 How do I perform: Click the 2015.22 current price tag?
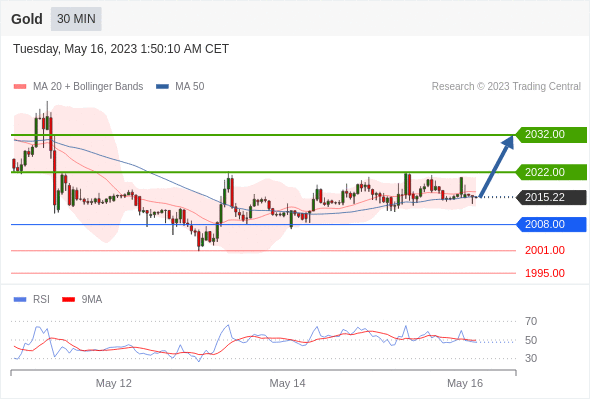tap(551, 197)
